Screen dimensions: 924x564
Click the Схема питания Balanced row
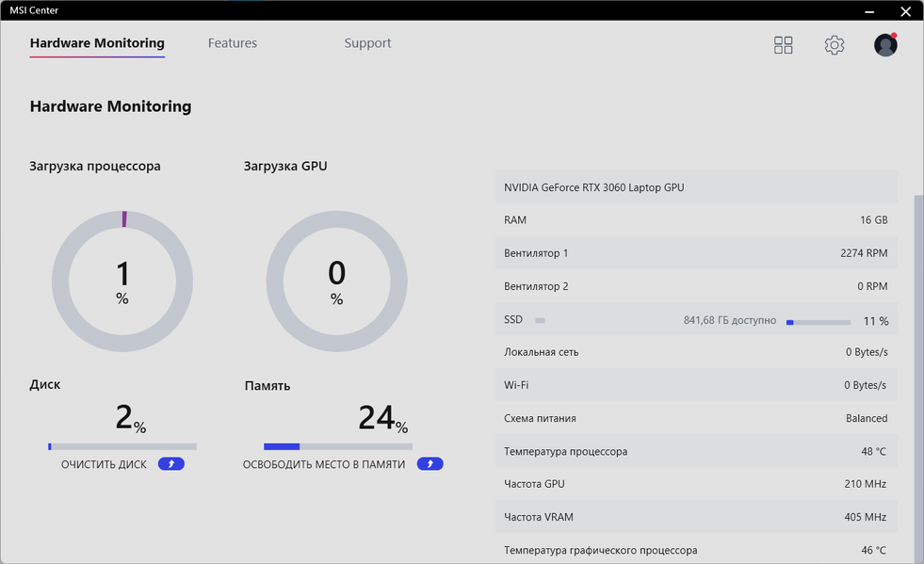(696, 418)
